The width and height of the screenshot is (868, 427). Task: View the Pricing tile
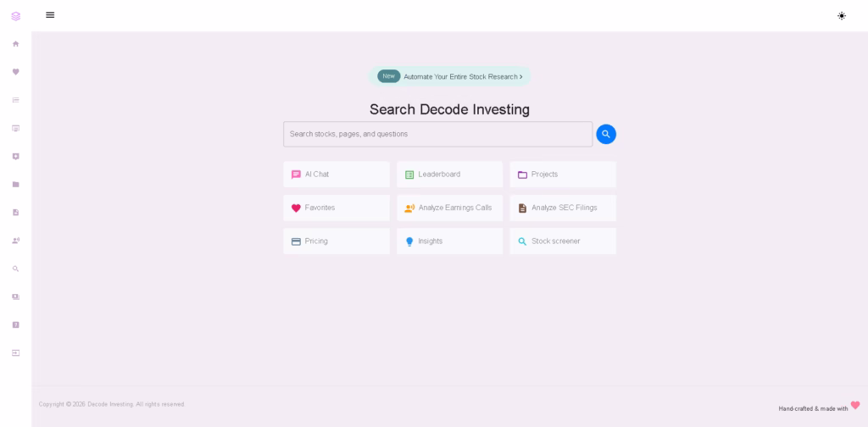pyautogui.click(x=337, y=241)
